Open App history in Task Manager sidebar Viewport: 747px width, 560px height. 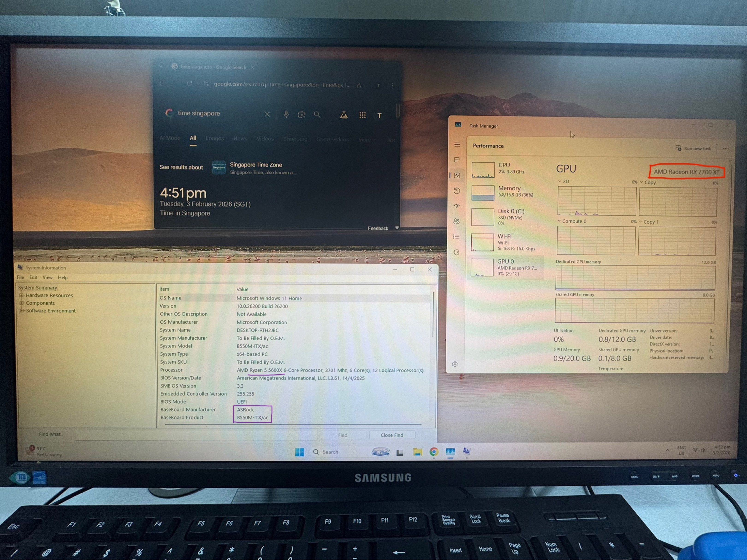457,191
